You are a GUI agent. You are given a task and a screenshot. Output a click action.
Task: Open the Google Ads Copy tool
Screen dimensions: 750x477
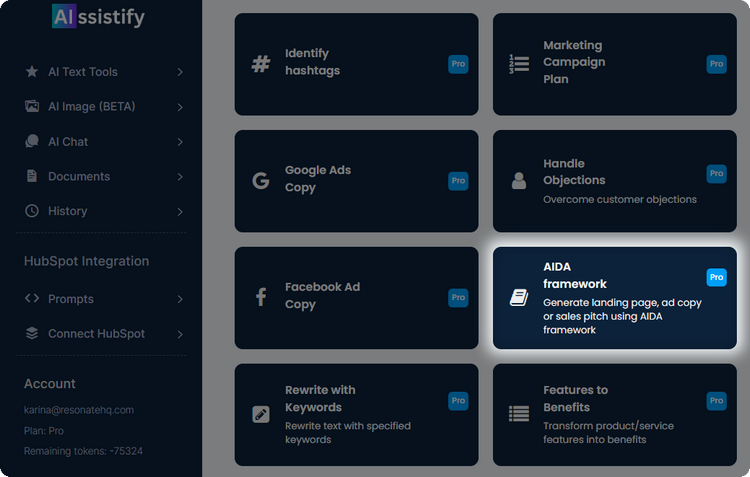pos(317,179)
